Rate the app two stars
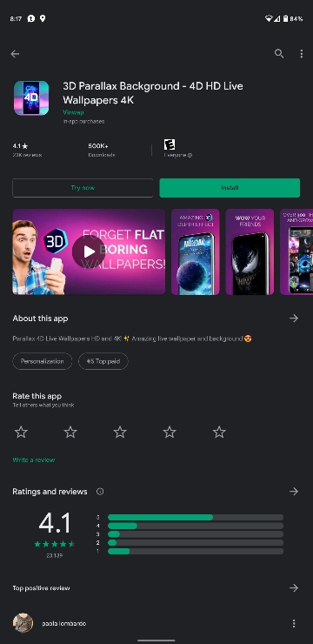The width and height of the screenshot is (313, 644). point(70,432)
